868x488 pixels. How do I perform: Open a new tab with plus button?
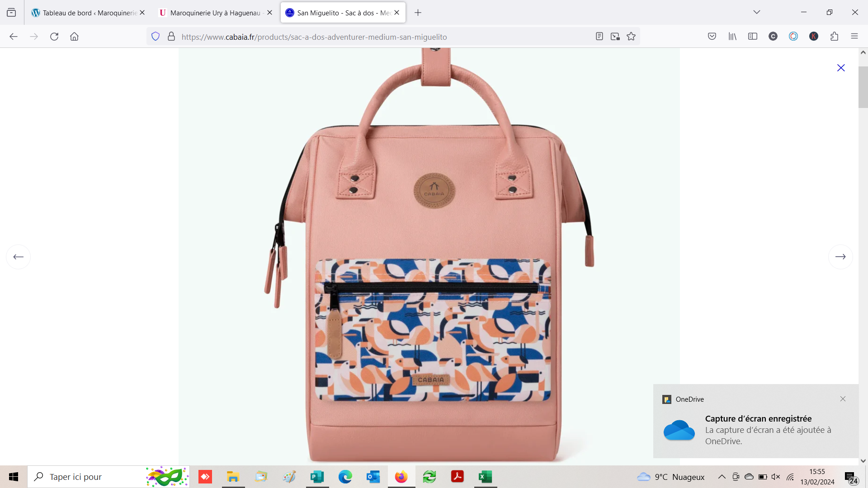coord(418,13)
